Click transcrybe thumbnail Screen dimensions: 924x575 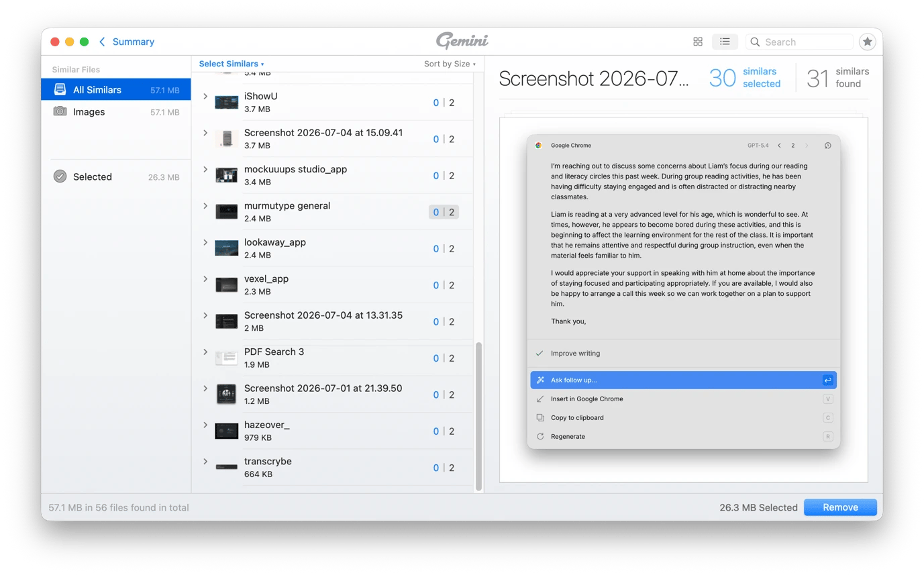pos(227,466)
